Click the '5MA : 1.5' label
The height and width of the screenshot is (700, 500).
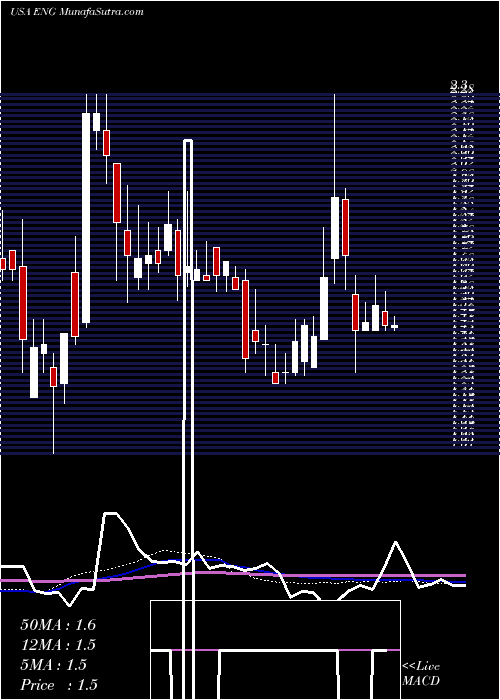54,665
